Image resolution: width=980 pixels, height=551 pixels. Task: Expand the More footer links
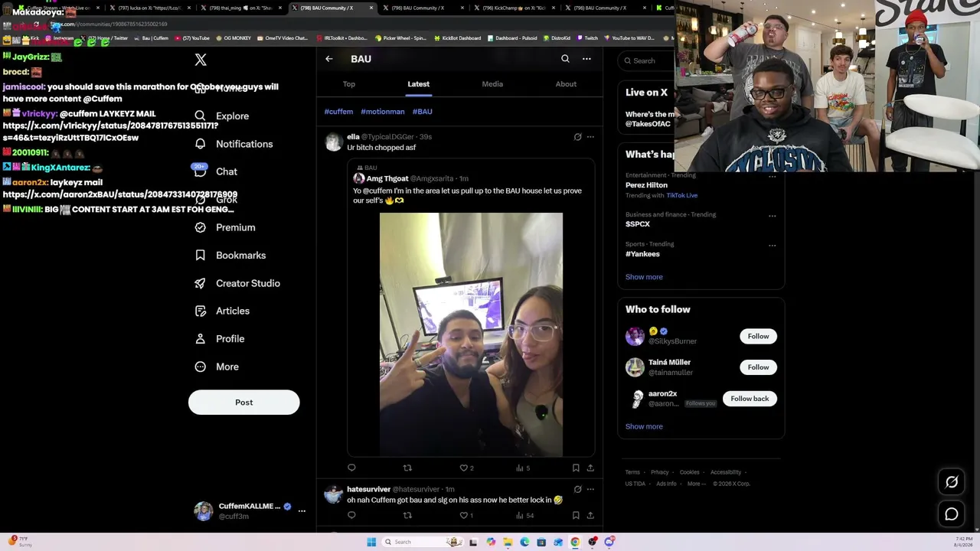pos(696,484)
